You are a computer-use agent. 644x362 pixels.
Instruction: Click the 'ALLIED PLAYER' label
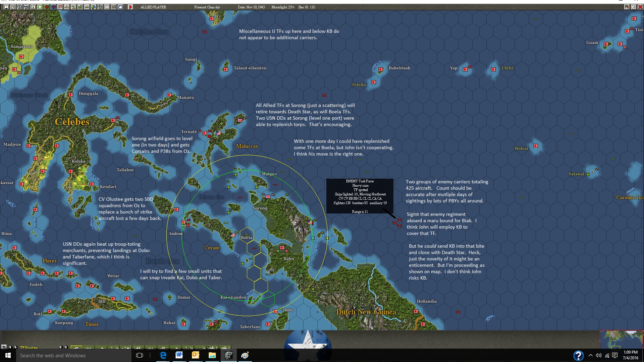click(153, 7)
